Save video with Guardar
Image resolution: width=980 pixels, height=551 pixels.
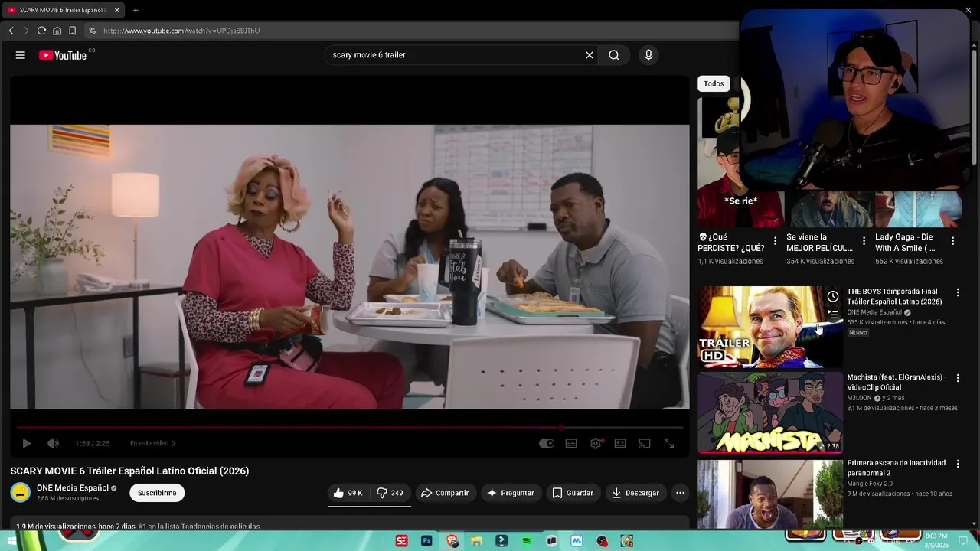coord(573,493)
